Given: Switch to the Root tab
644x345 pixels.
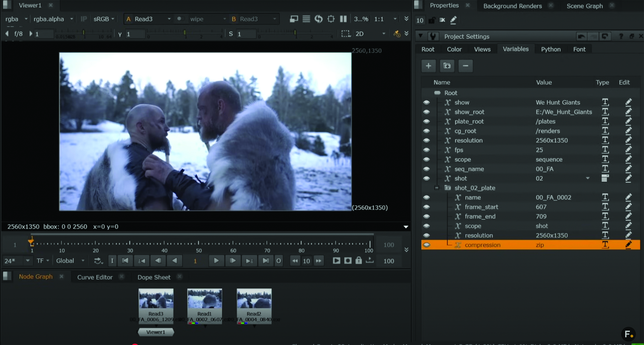Looking at the screenshot, I should [x=428, y=49].
